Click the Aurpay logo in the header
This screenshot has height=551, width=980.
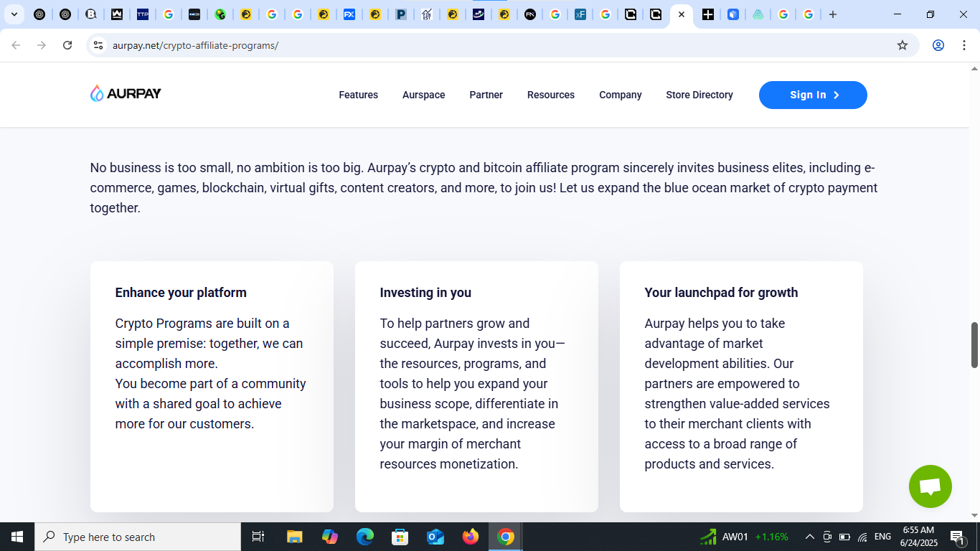click(x=126, y=93)
